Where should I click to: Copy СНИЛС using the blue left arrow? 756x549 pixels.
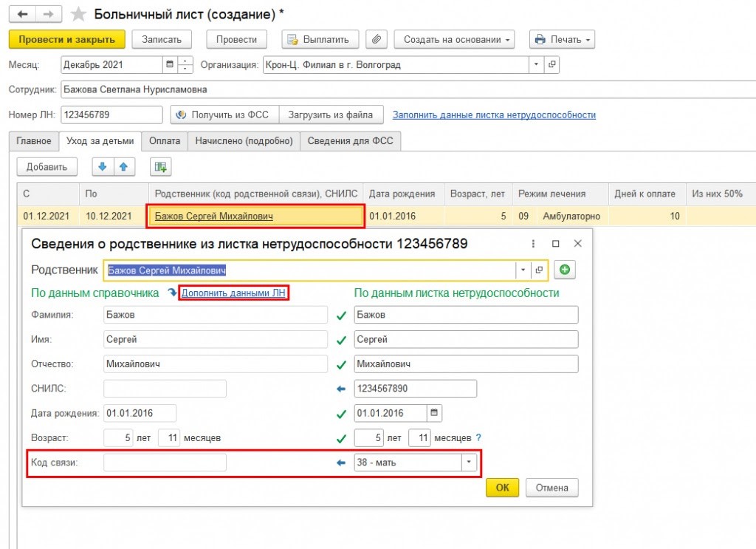pos(340,389)
